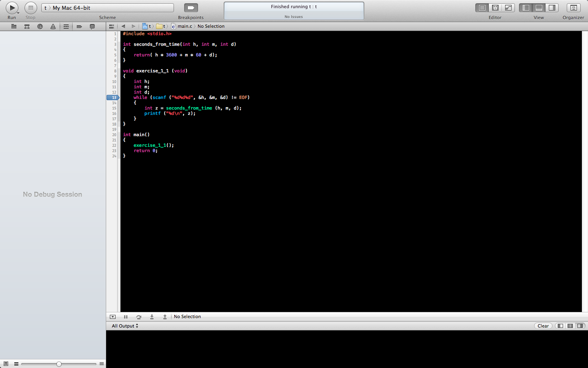
Task: Click the Step Into icon
Action: tap(152, 317)
